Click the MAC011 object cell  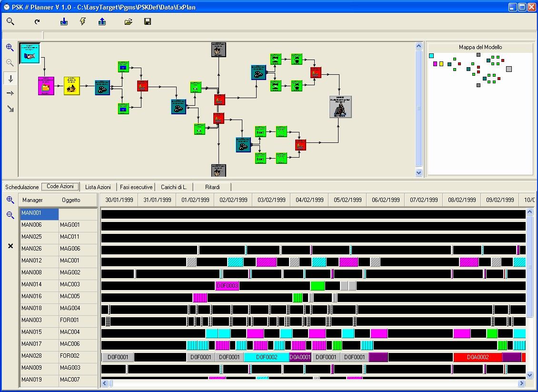coord(78,237)
